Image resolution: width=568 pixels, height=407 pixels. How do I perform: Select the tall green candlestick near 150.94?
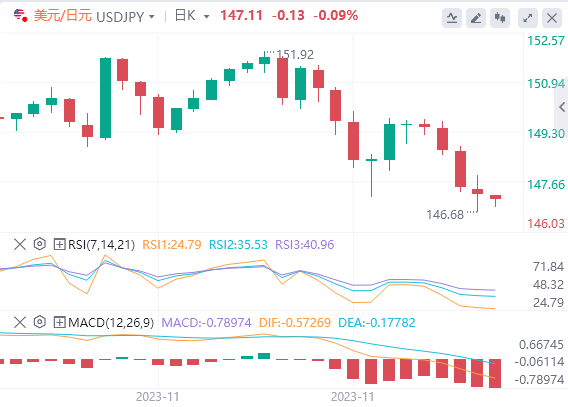pos(105,98)
